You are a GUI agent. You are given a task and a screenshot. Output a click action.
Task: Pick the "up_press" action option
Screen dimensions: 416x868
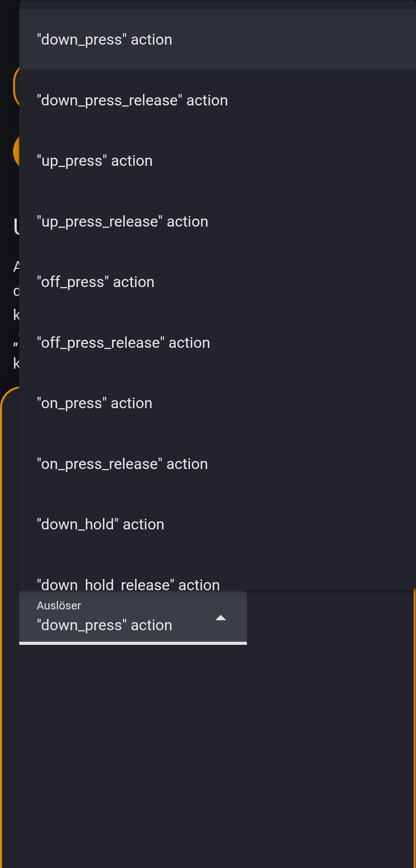click(95, 161)
